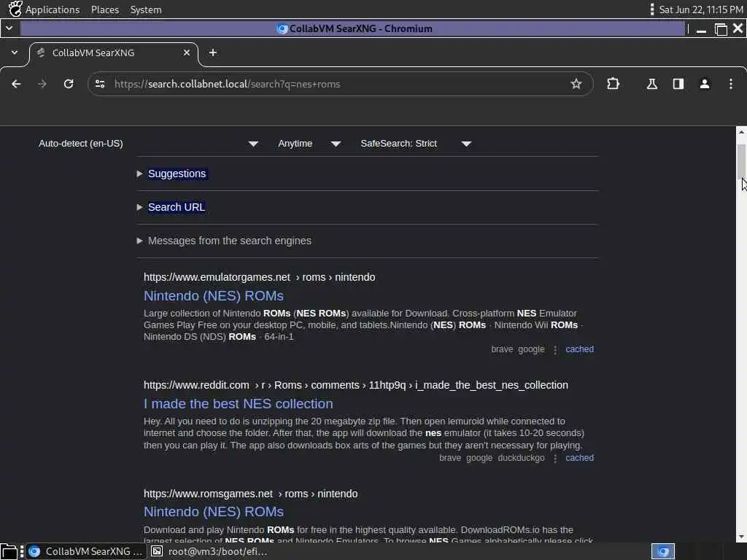Open Chrome Labs flask icon
Viewport: 747px width, 560px height.
pyautogui.click(x=651, y=85)
